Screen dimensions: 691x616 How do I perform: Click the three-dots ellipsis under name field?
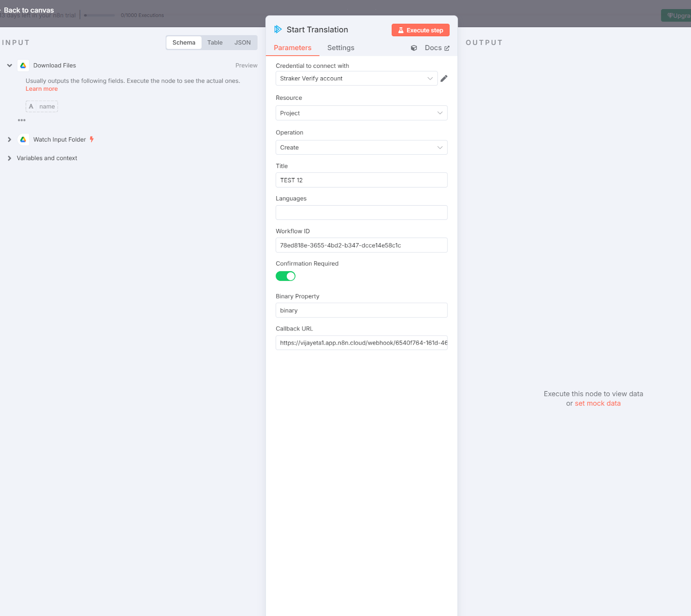click(22, 120)
